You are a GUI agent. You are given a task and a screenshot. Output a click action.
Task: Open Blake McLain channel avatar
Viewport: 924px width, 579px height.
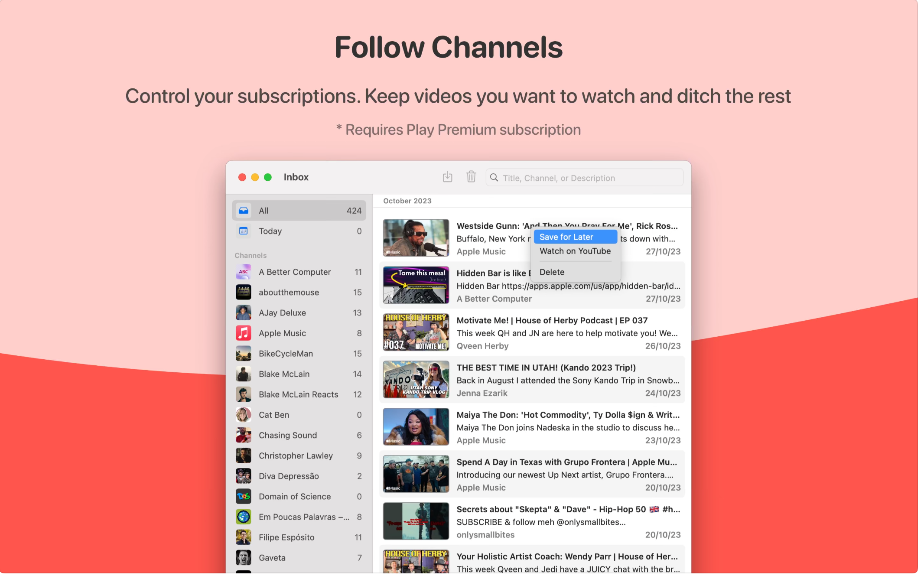[x=244, y=374]
